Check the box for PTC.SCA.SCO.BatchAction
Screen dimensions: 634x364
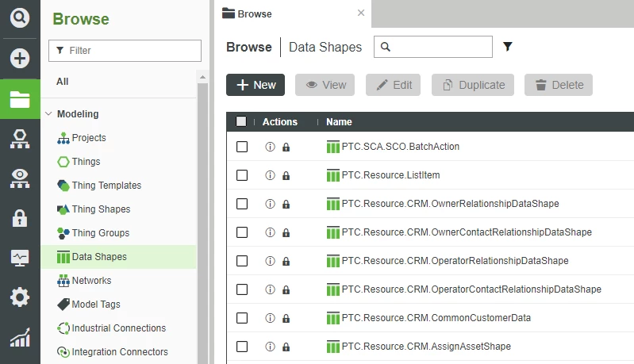242,147
